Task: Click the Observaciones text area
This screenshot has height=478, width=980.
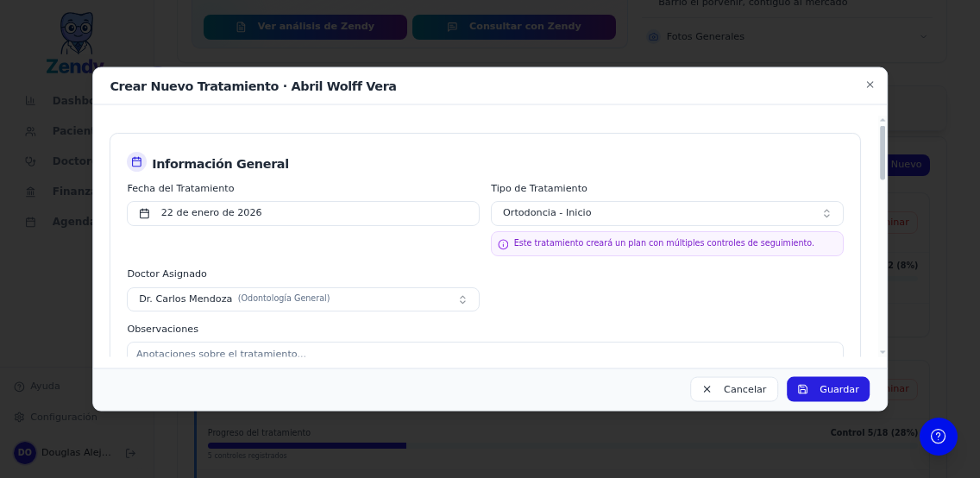Action: tap(485, 350)
